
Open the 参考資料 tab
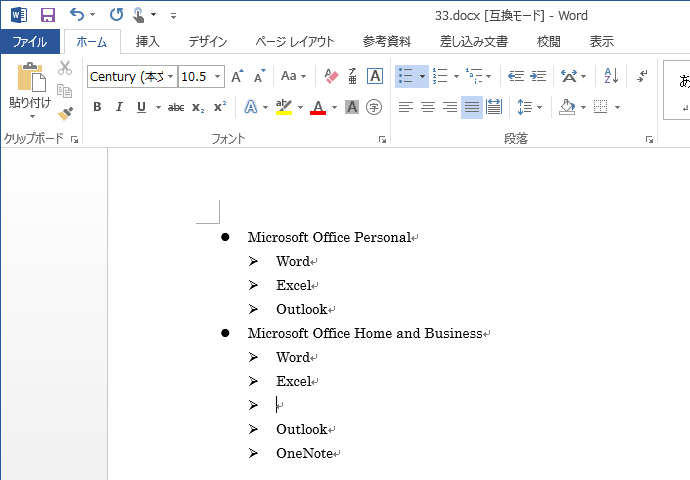pos(386,42)
